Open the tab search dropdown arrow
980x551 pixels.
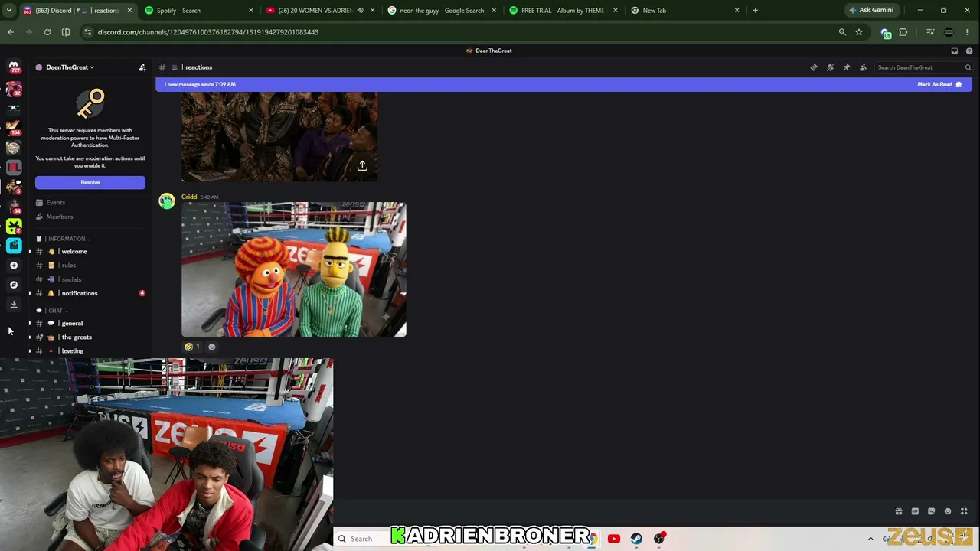(10, 11)
